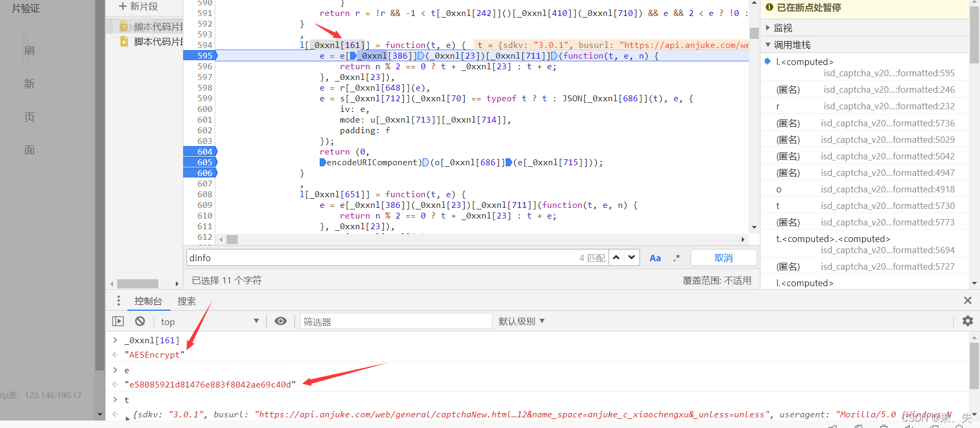Open link isd_captcha_v20...formatted:5042
Image resolution: width=980 pixels, height=428 pixels.
pyautogui.click(x=888, y=156)
